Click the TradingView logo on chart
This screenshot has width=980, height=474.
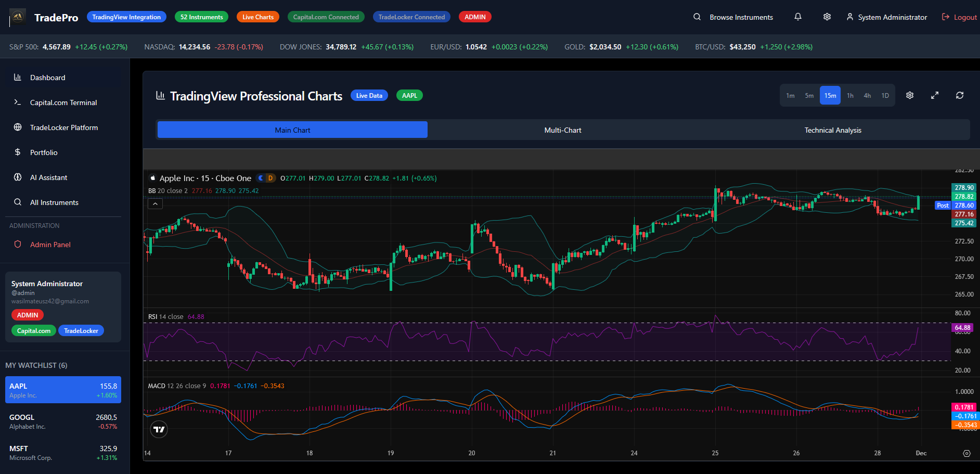click(x=159, y=429)
